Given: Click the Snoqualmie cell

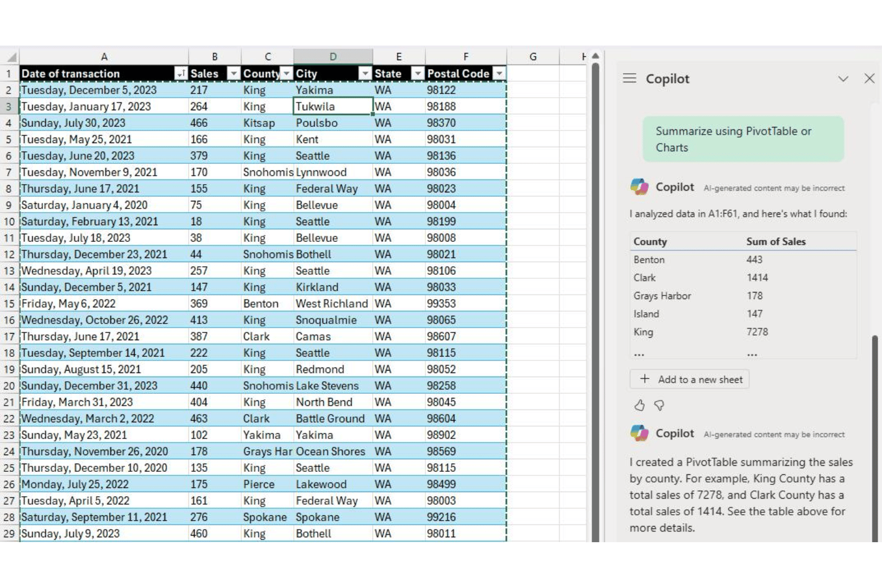Looking at the screenshot, I should coord(333,320).
